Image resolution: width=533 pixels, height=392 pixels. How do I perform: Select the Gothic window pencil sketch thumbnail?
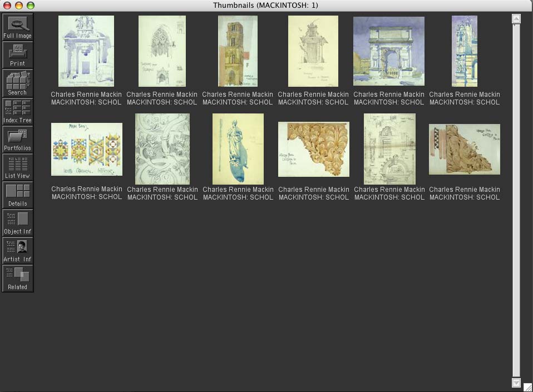[x=162, y=51]
